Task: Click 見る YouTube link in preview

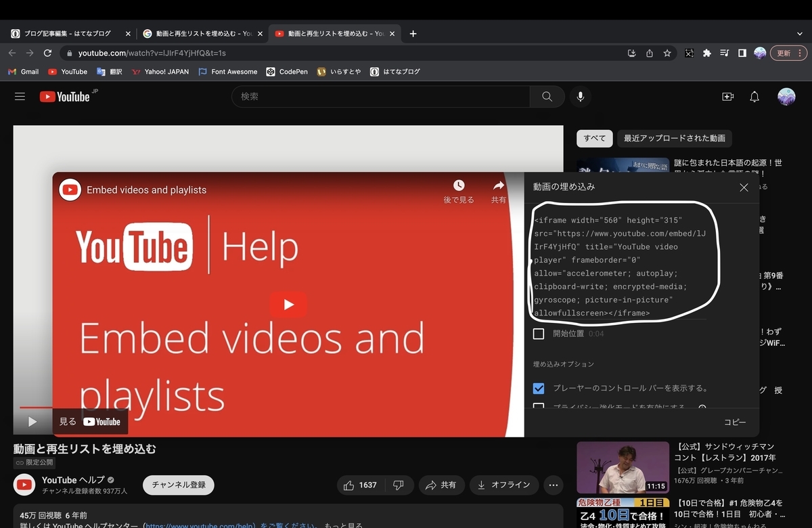Action: pyautogui.click(x=90, y=422)
